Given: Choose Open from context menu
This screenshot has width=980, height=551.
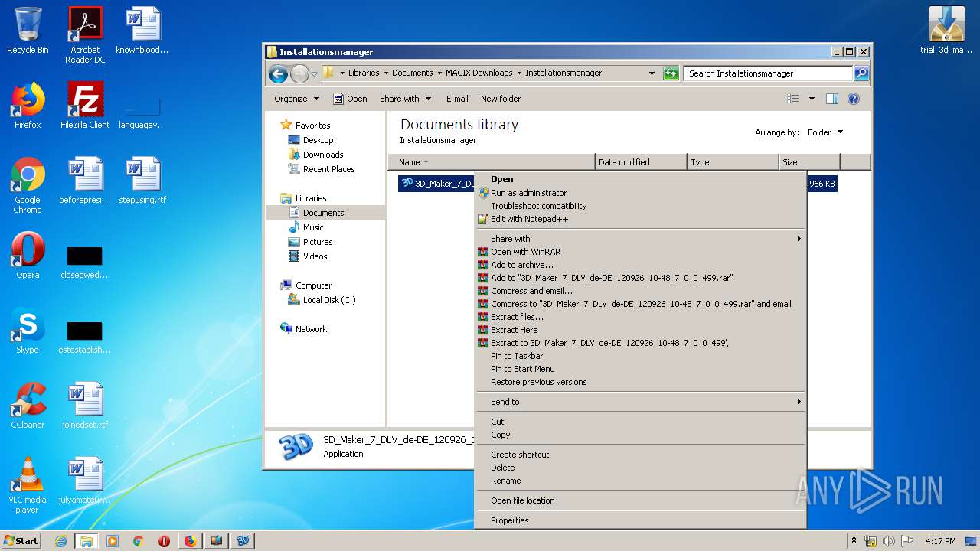Looking at the screenshot, I should 641,180.
